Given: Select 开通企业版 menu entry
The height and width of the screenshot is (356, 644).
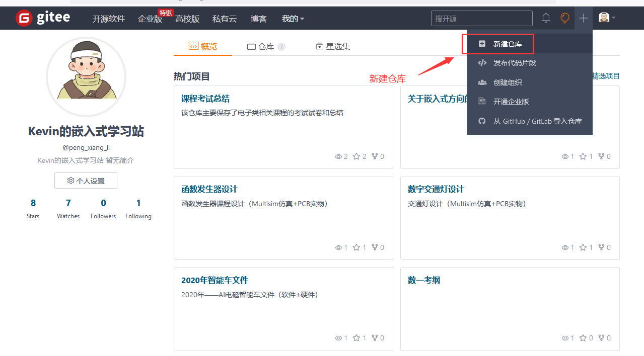Looking at the screenshot, I should pos(511,102).
